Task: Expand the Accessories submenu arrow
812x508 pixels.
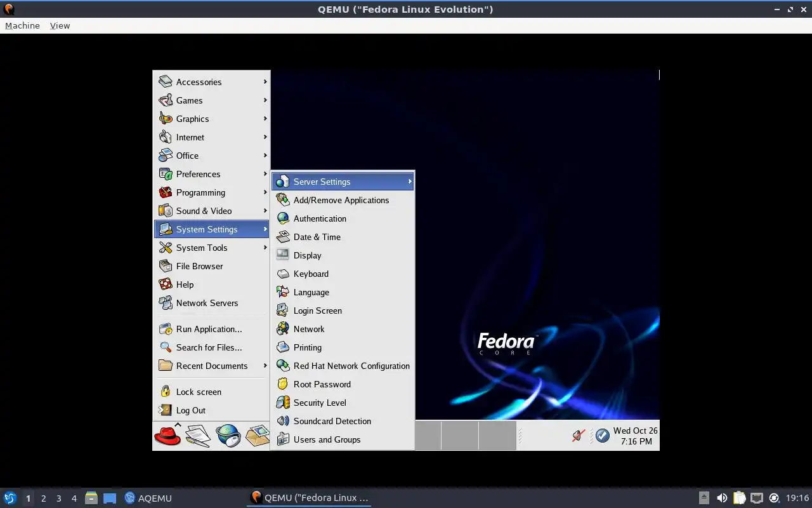Action: click(x=265, y=82)
